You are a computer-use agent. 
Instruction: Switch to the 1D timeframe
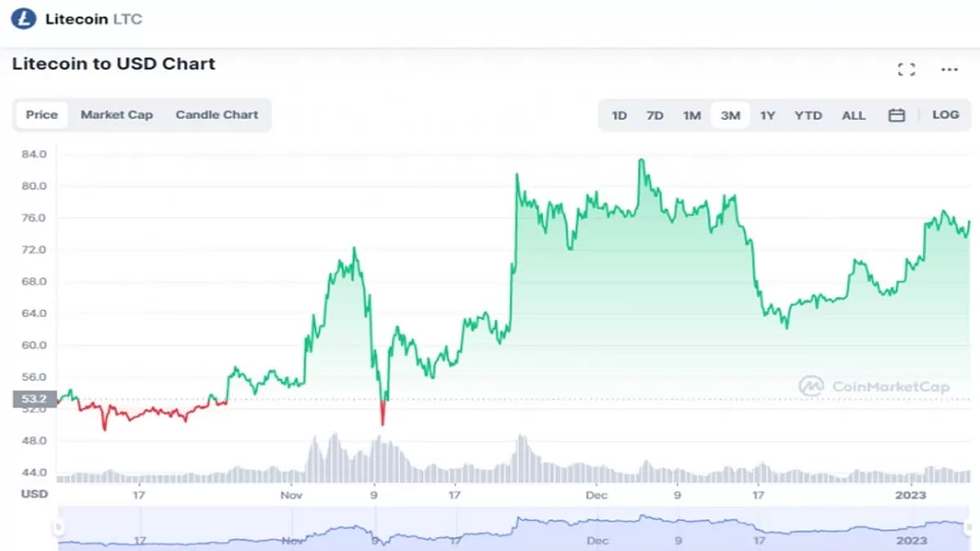coord(618,115)
